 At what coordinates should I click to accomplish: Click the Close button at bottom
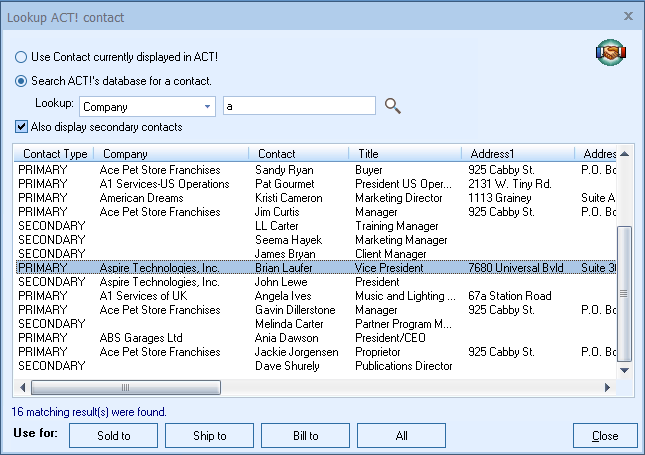(x=605, y=436)
